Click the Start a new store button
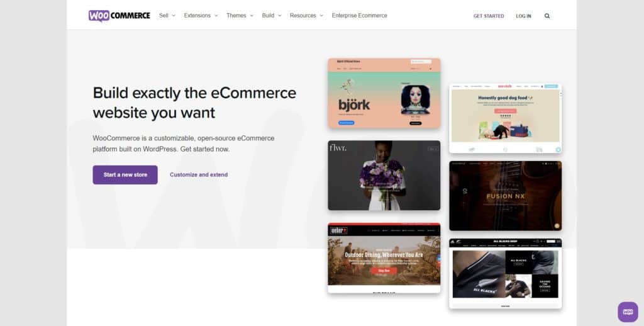This screenshot has height=326, width=644. point(125,175)
